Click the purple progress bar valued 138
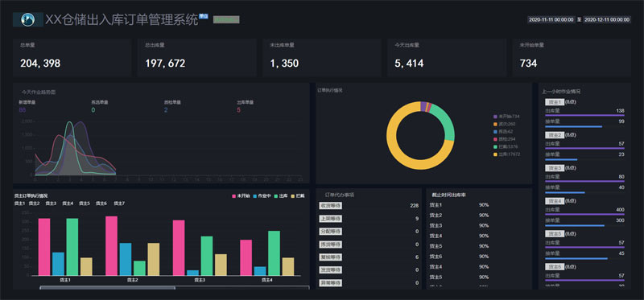 click(x=585, y=115)
